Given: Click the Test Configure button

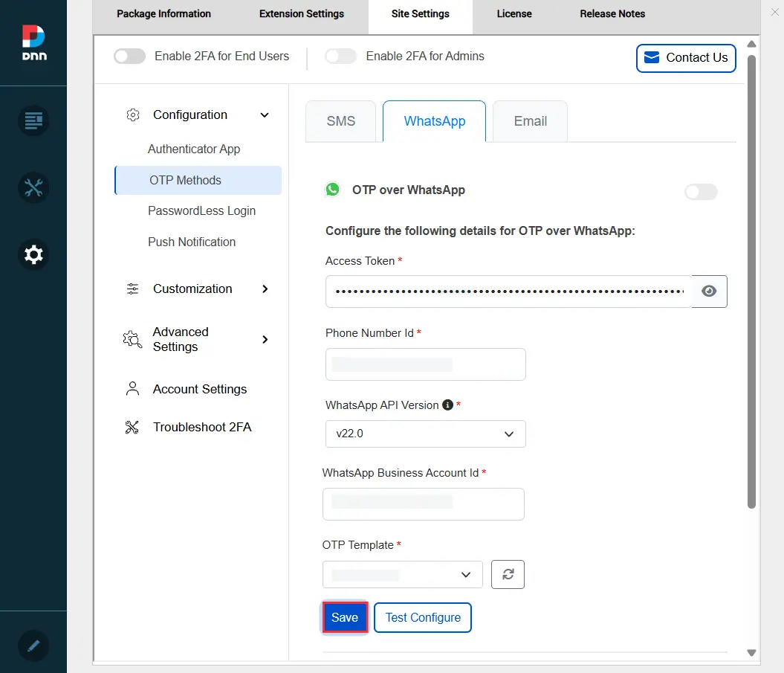Looking at the screenshot, I should (x=423, y=617).
